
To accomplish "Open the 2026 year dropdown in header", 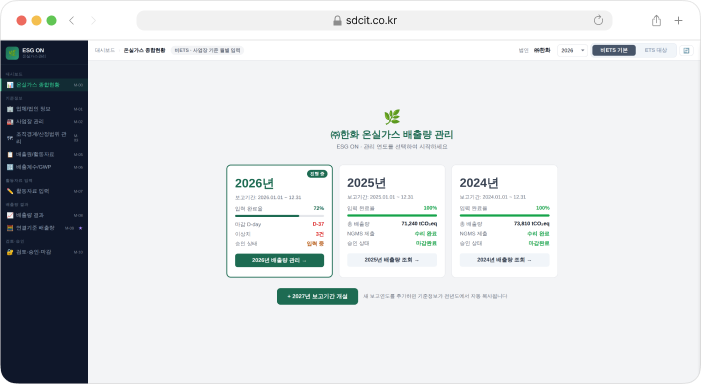I will pyautogui.click(x=573, y=51).
